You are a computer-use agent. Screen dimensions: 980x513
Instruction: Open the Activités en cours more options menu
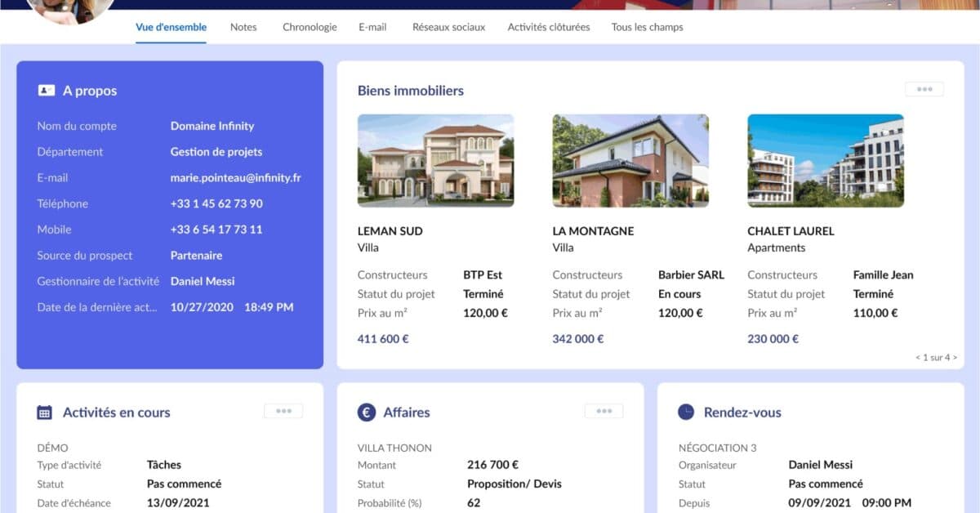(283, 411)
